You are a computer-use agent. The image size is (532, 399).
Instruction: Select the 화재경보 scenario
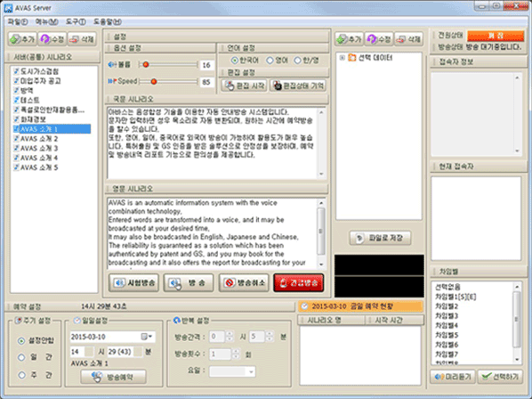(29, 119)
